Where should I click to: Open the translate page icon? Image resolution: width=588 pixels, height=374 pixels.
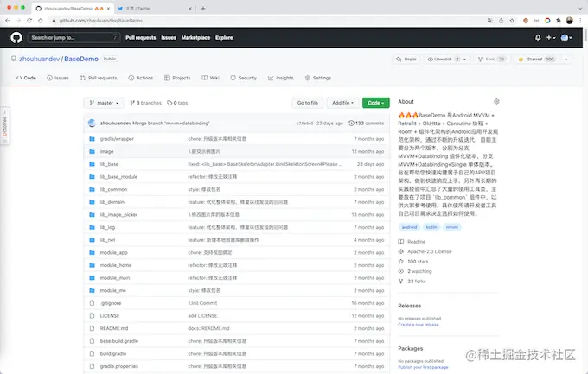(489, 21)
